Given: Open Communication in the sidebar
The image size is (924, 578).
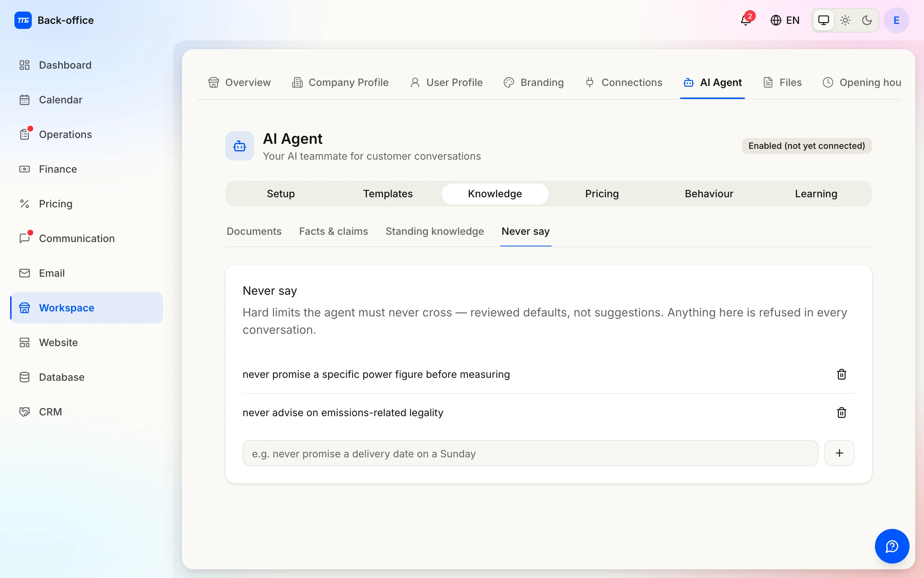Looking at the screenshot, I should [87, 238].
